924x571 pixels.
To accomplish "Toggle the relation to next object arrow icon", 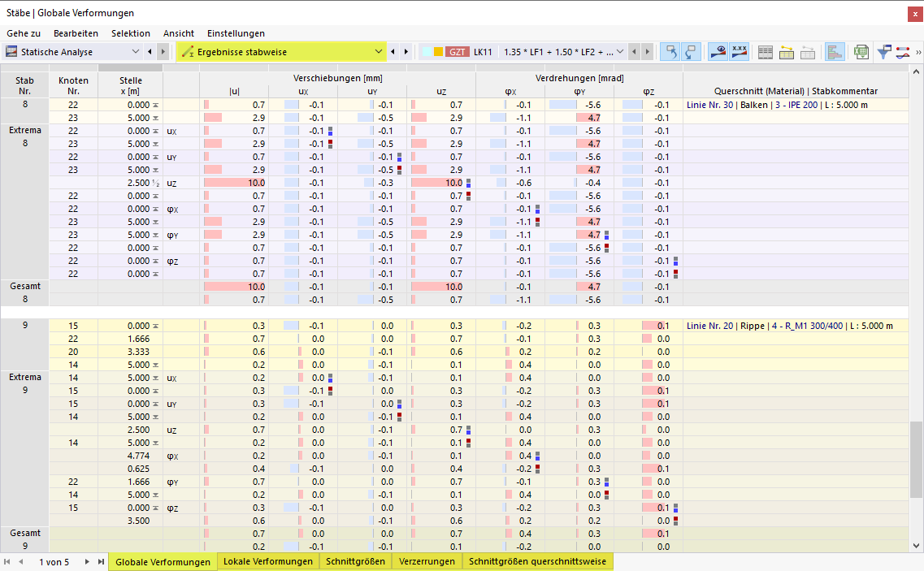I will tap(692, 51).
